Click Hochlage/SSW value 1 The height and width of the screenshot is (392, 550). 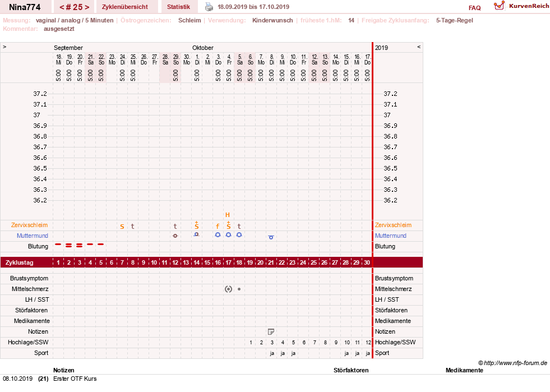251,343
